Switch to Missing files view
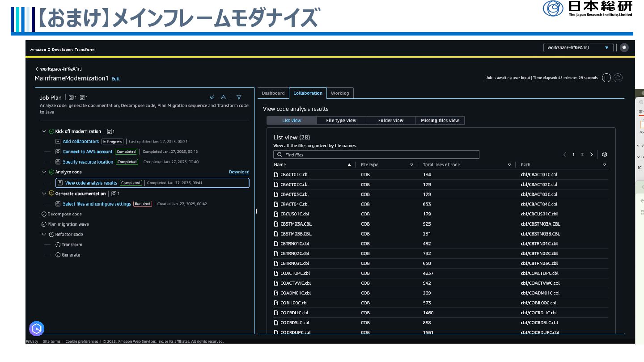644x362 pixels. click(440, 120)
